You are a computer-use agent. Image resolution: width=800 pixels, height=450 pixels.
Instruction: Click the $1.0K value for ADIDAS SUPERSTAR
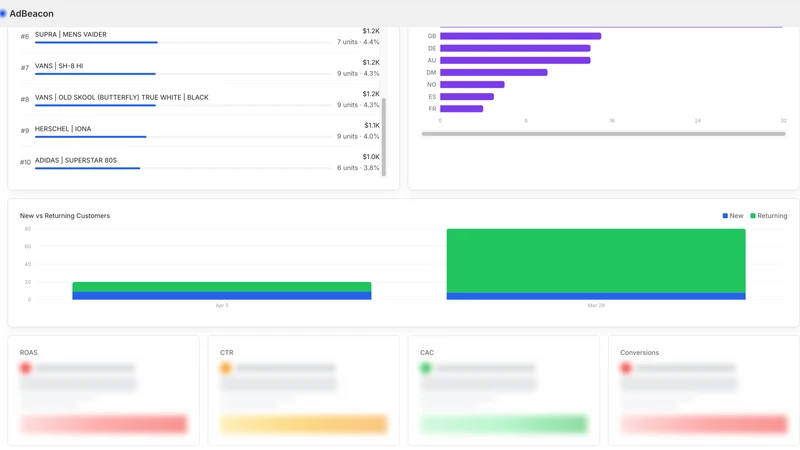[x=371, y=157]
